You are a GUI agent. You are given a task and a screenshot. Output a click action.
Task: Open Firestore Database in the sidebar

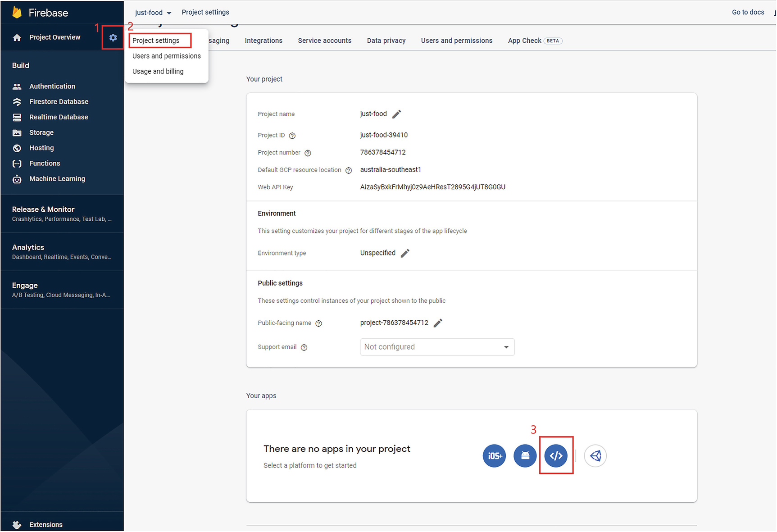pyautogui.click(x=59, y=102)
